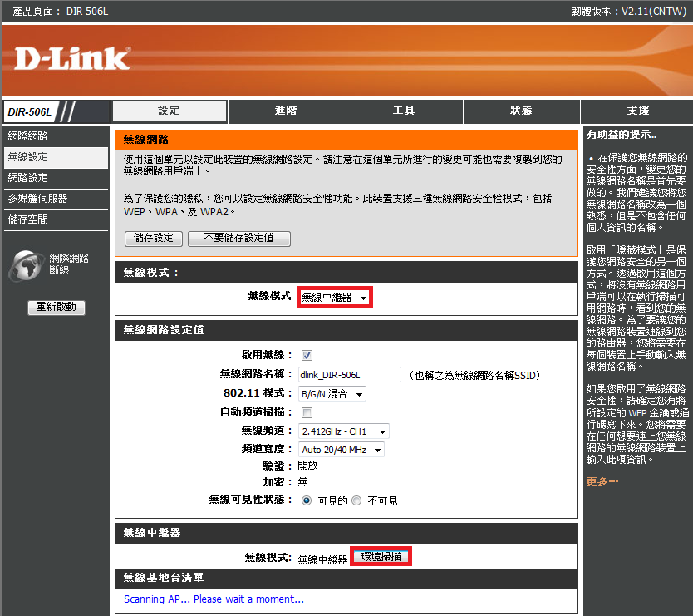Open the 無線頻道 dropdown
This screenshot has height=616, width=693.
click(x=344, y=431)
